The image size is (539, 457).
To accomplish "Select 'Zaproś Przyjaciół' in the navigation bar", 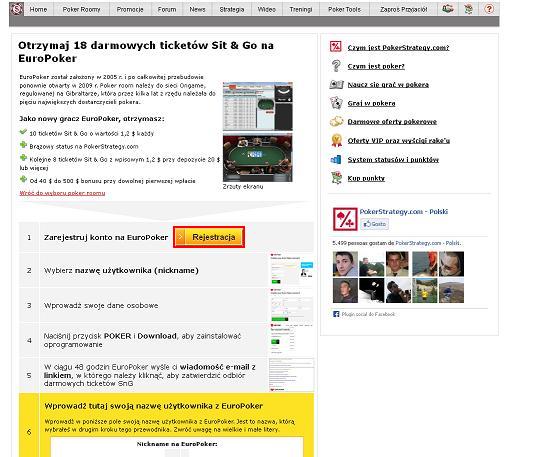I will pyautogui.click(x=404, y=10).
